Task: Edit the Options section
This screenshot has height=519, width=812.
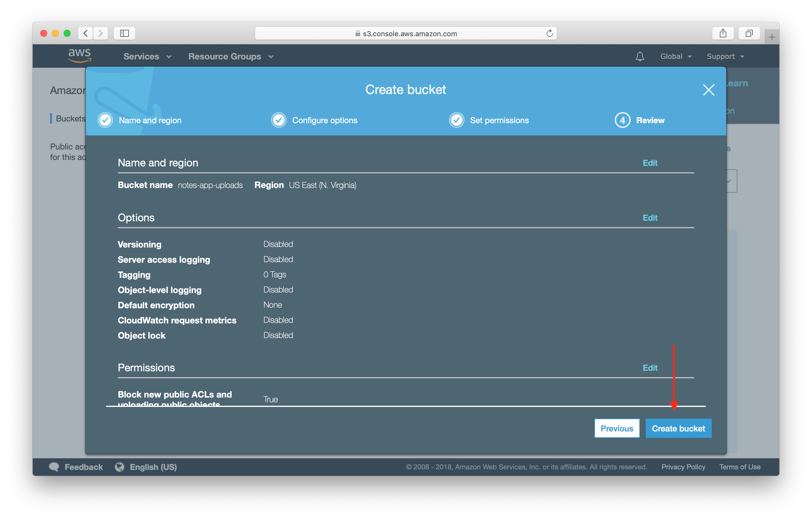Action: click(x=650, y=218)
